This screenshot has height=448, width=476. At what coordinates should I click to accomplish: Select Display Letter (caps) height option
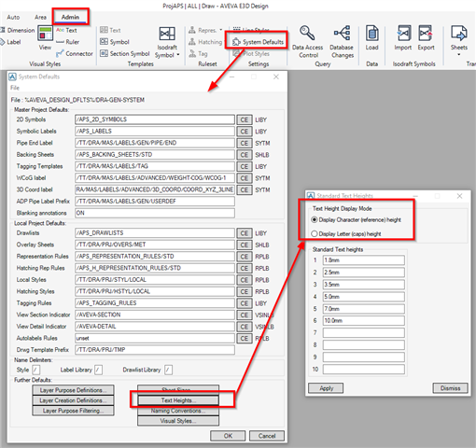(346, 233)
